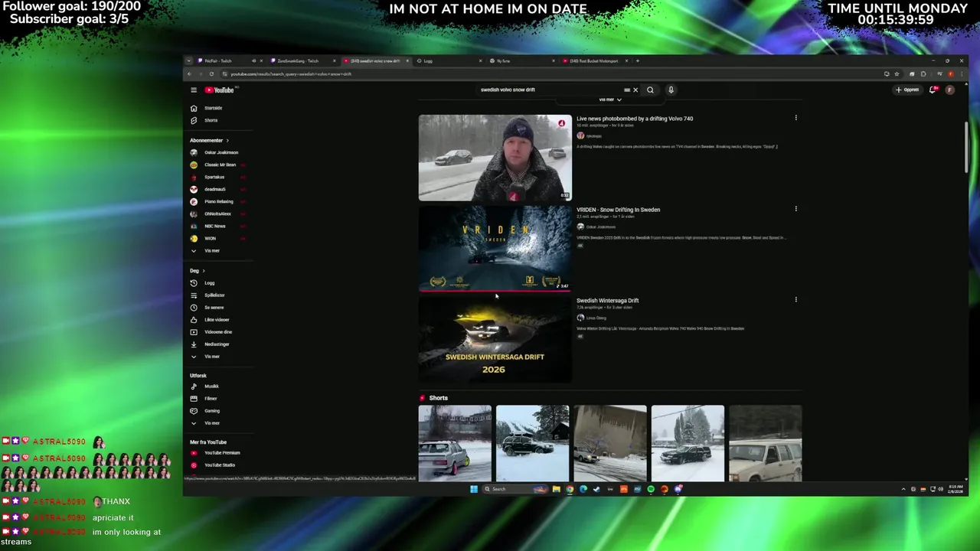Open Nedlastinger in sidebar

tap(217, 344)
